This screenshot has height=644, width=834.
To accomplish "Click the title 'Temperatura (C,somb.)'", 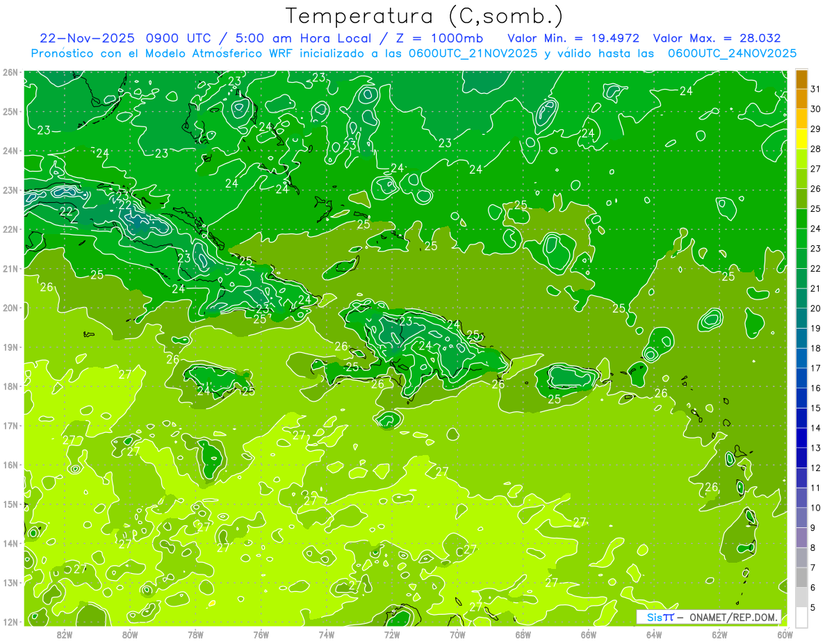I will [425, 15].
